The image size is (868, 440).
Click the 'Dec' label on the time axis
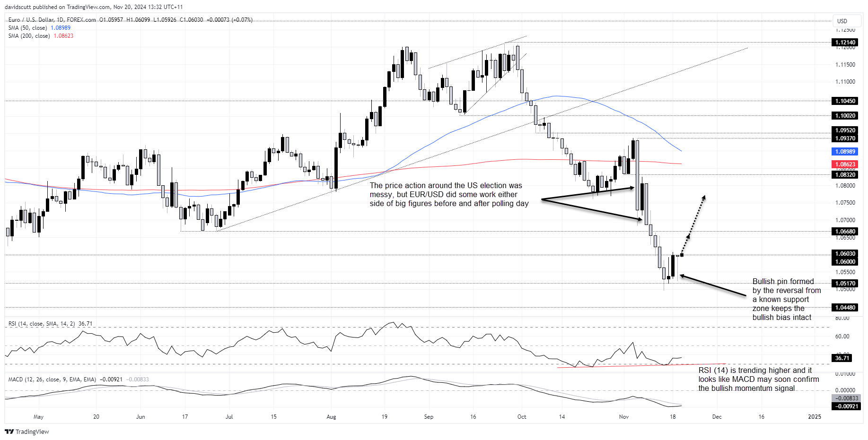(717, 417)
